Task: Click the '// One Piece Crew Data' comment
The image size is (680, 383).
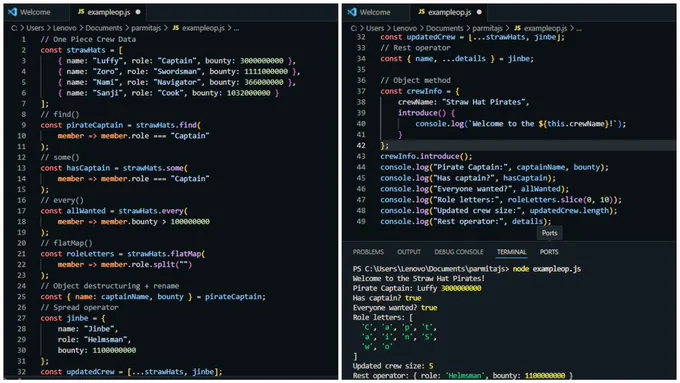Action: [x=88, y=39]
